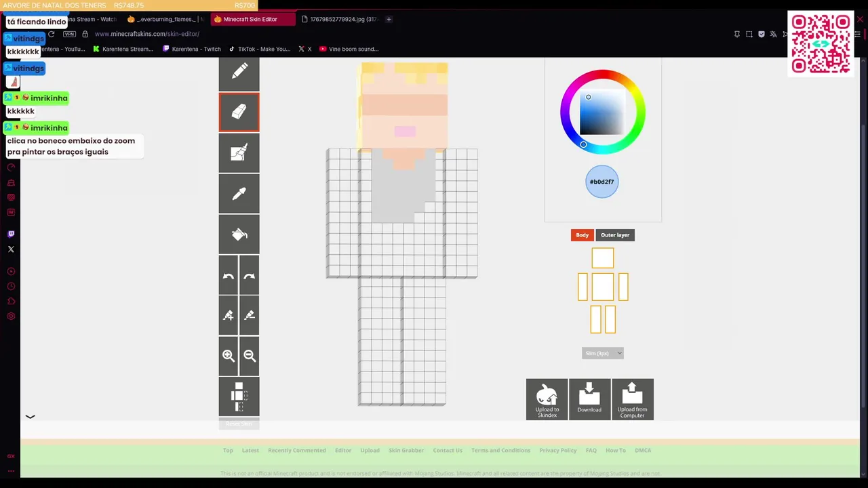Viewport: 868px width, 488px height.
Task: Pick the Eyedropper color picker tool
Action: tap(239, 194)
